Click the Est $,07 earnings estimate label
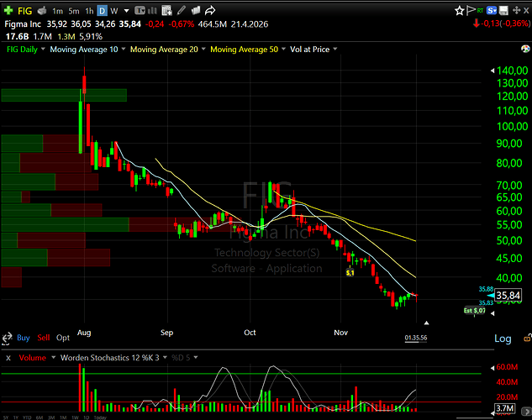532x420 pixels. click(474, 311)
